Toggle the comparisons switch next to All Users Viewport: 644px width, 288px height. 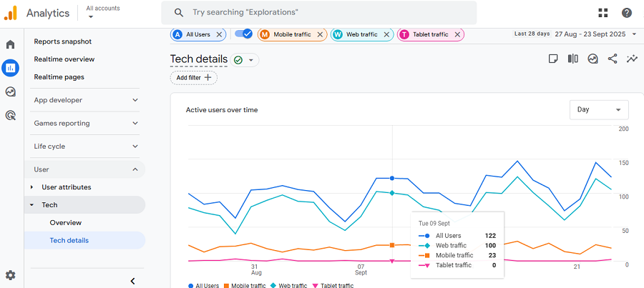coord(244,34)
